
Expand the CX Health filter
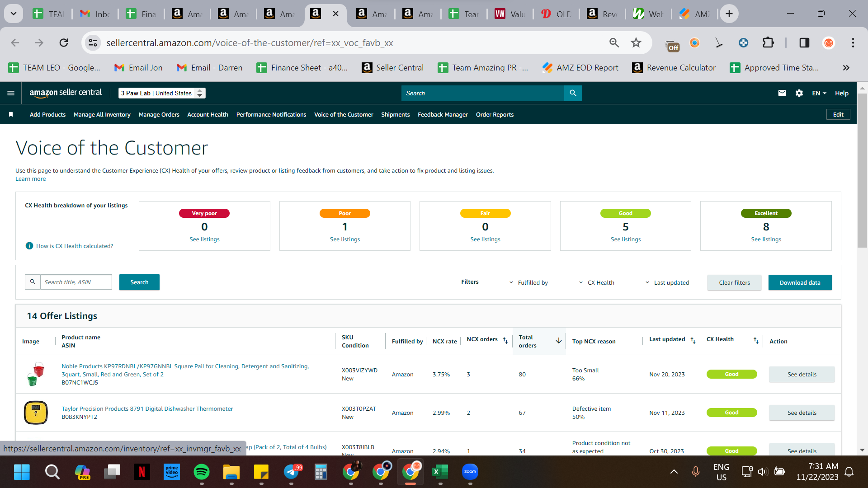[x=597, y=282]
